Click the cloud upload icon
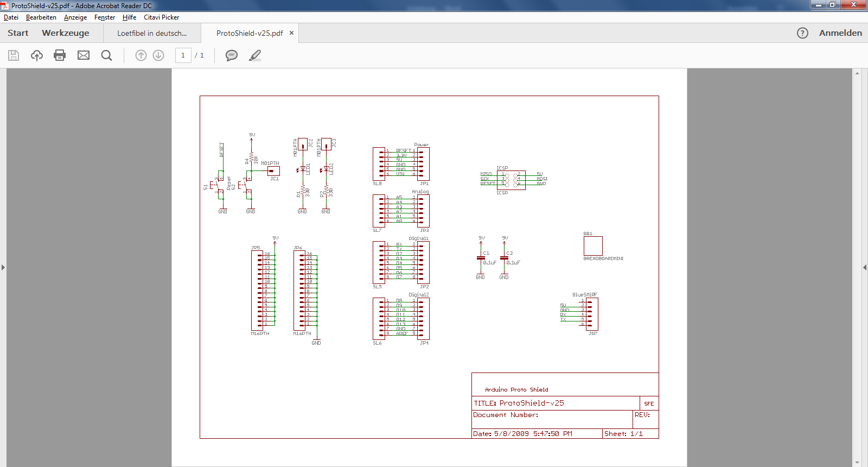This screenshot has width=868, height=467. click(x=37, y=55)
